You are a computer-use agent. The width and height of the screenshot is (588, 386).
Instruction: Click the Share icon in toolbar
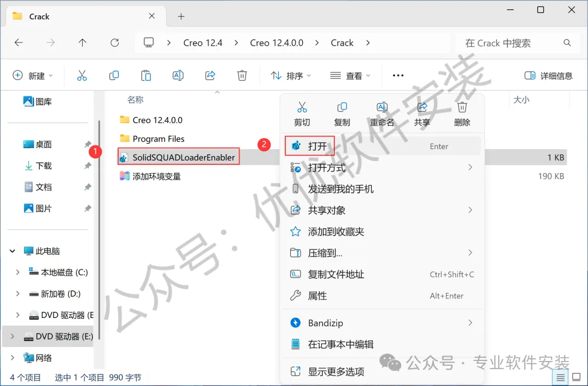click(x=210, y=75)
